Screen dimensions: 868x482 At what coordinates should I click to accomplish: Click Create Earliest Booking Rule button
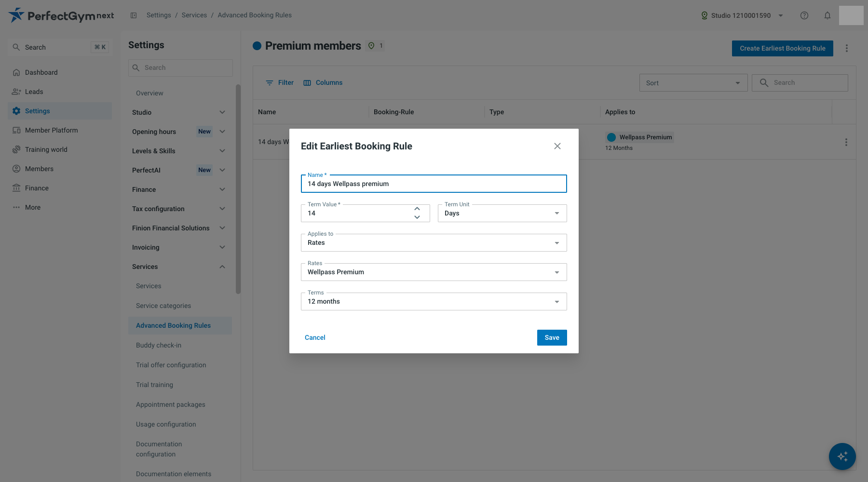782,48
